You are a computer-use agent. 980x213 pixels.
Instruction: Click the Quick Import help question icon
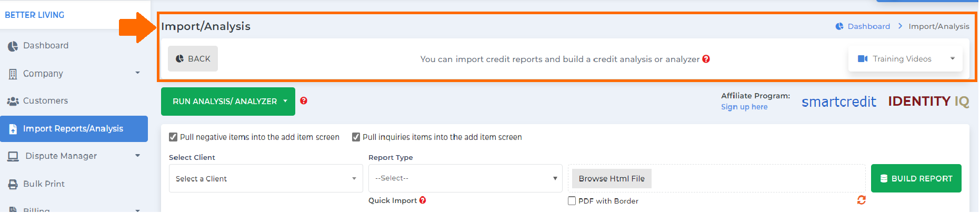point(423,200)
